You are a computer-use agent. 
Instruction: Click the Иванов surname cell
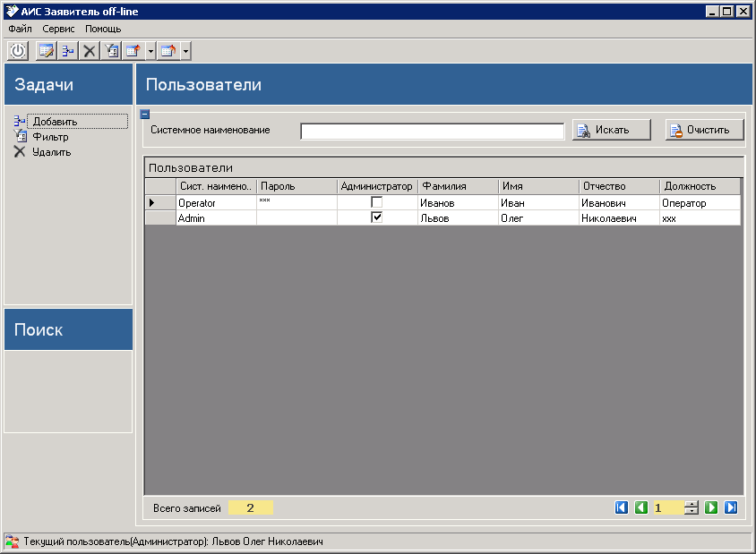pyautogui.click(x=458, y=203)
